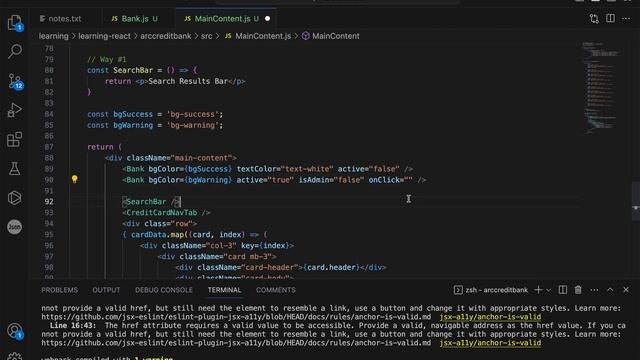The height and width of the screenshot is (360, 640).
Task: Open editor More Actions ellipsis menu
Action: coord(626,18)
